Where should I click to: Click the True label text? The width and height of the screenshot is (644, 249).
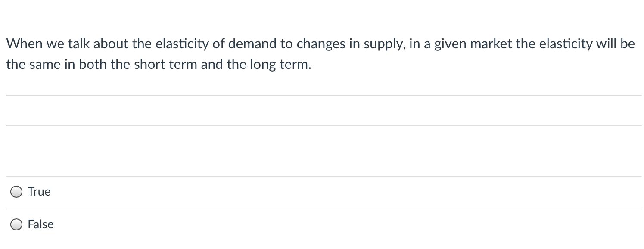point(39,192)
